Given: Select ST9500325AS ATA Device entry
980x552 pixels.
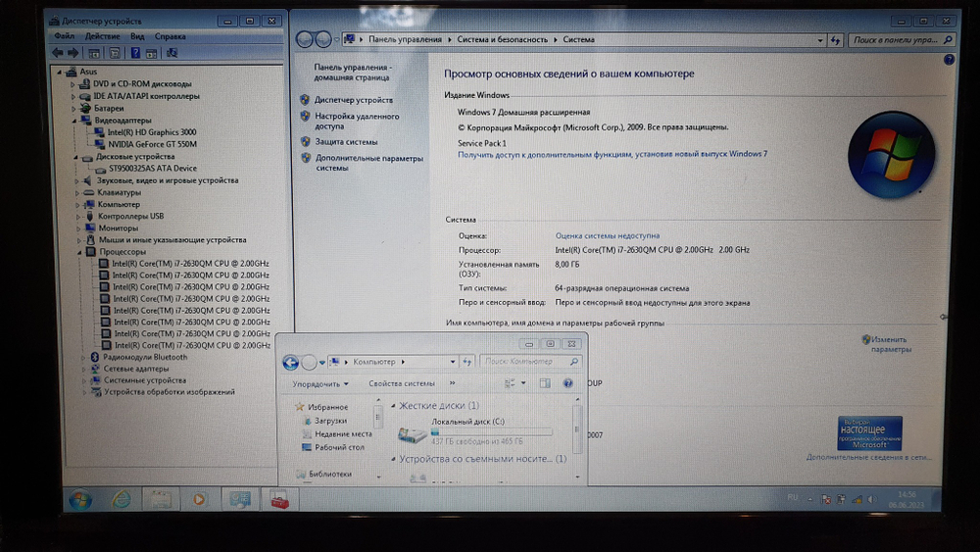Looking at the screenshot, I should pyautogui.click(x=153, y=169).
